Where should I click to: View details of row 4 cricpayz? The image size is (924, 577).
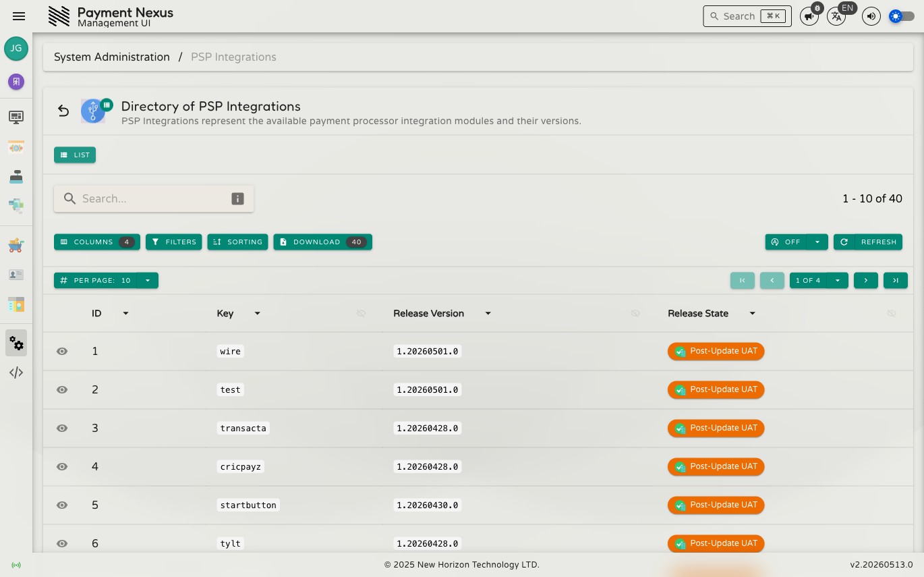pyautogui.click(x=62, y=466)
